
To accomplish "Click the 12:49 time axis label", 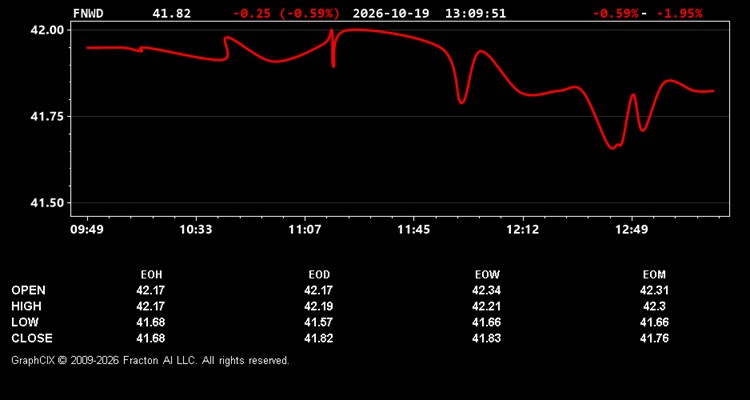I will [x=632, y=230].
